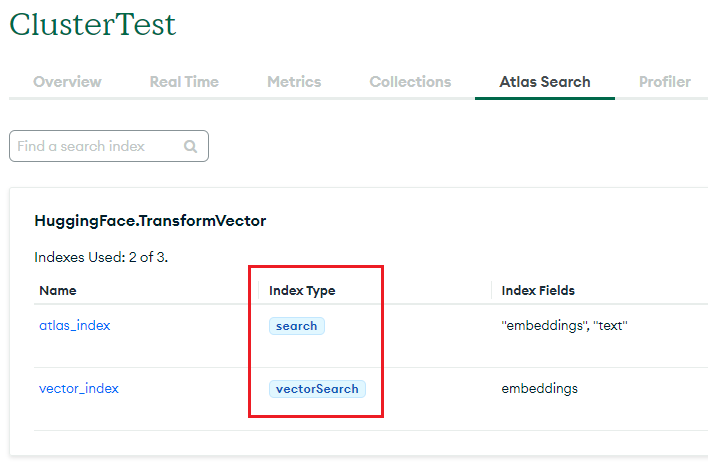Click the Index Fields column header
The image size is (708, 463).
[x=538, y=290]
